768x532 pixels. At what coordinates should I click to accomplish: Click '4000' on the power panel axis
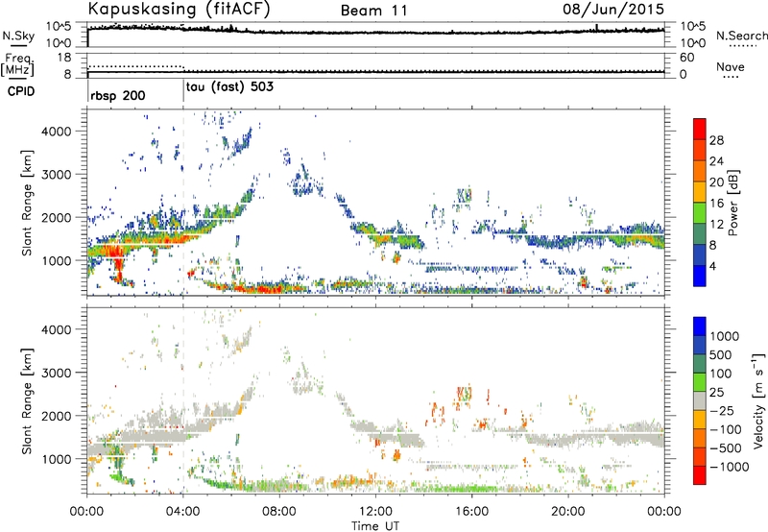57,132
